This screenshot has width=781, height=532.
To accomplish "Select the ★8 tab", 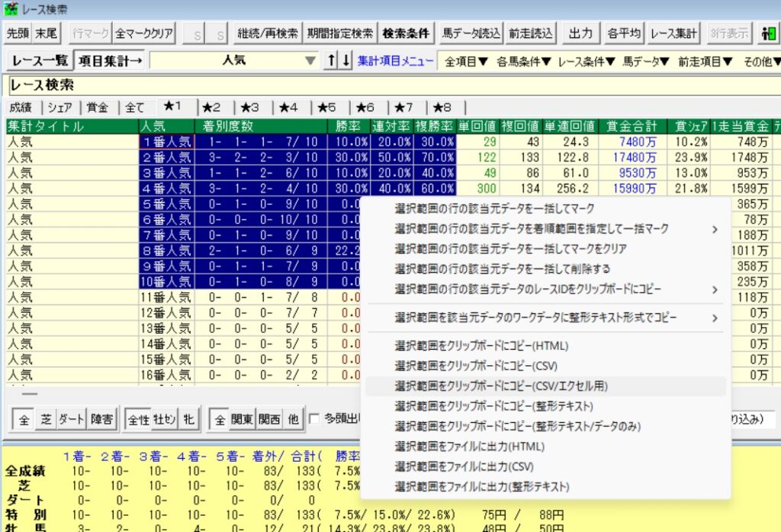I will [x=442, y=107].
